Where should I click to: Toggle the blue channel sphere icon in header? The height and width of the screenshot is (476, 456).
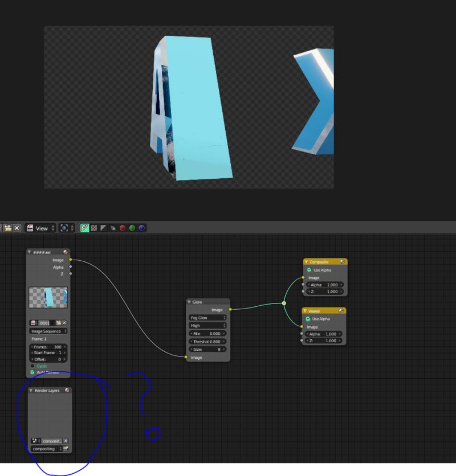pyautogui.click(x=141, y=228)
